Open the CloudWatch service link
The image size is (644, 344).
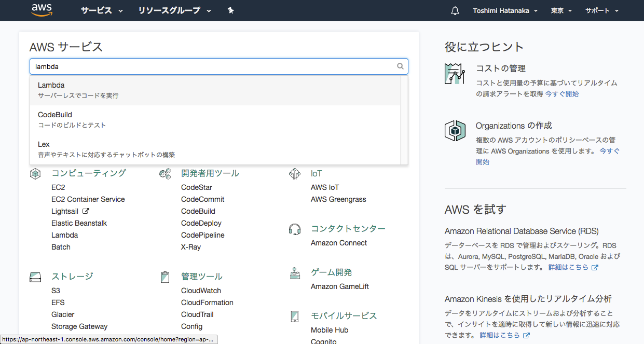(x=201, y=291)
